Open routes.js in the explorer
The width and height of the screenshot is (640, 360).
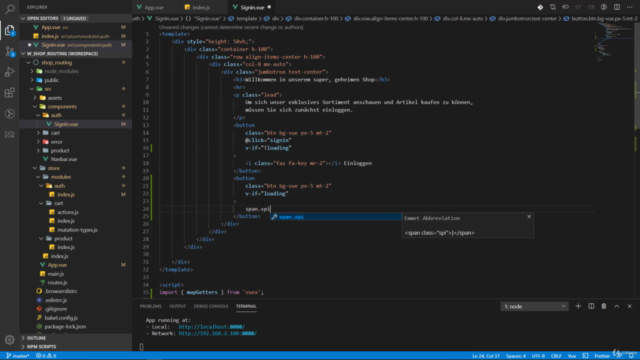coord(57,282)
